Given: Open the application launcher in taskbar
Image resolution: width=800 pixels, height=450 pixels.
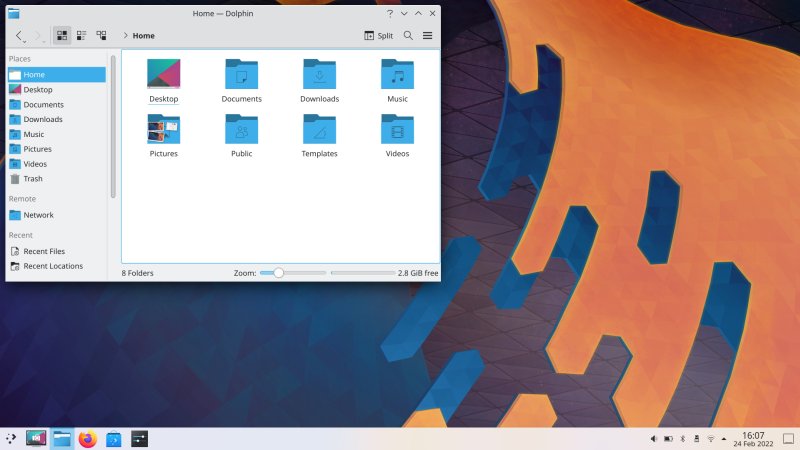Looking at the screenshot, I should (x=11, y=438).
